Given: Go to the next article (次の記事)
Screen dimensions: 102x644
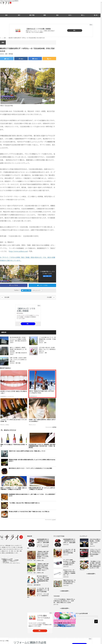Looking at the screenshot, I should [50, 297].
